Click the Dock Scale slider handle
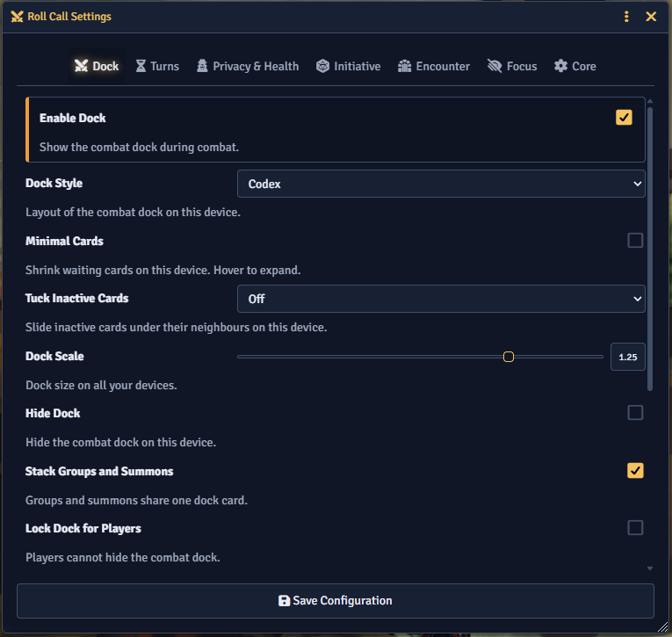 click(x=509, y=357)
